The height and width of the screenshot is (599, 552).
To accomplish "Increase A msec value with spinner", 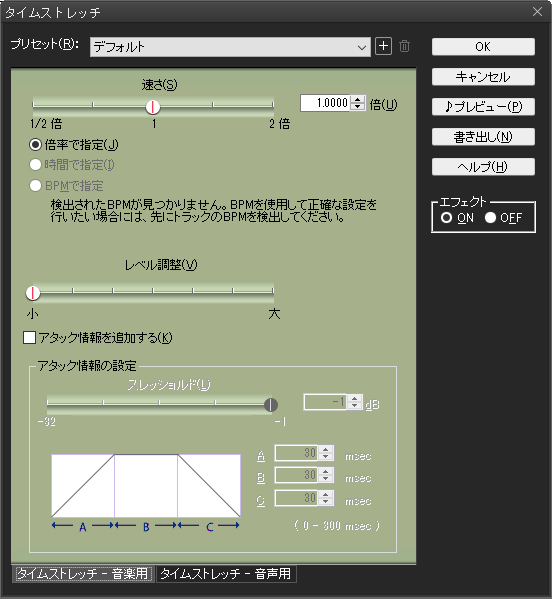I will click(x=326, y=450).
